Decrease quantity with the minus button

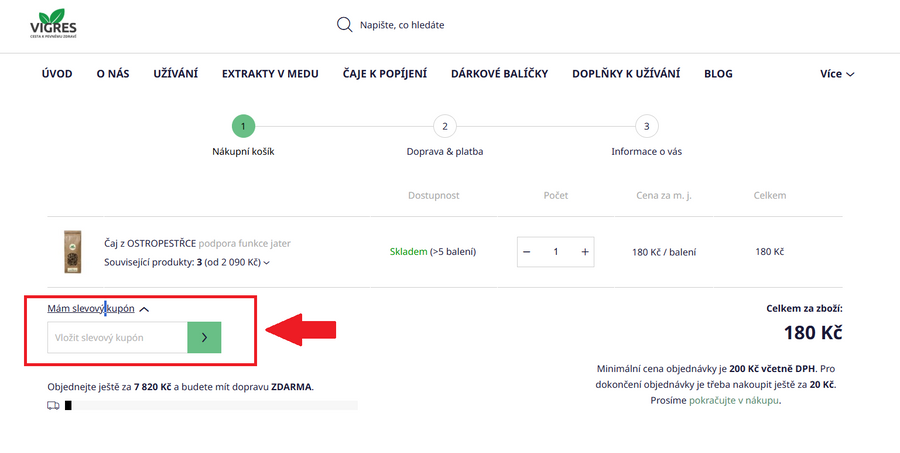[x=527, y=252]
